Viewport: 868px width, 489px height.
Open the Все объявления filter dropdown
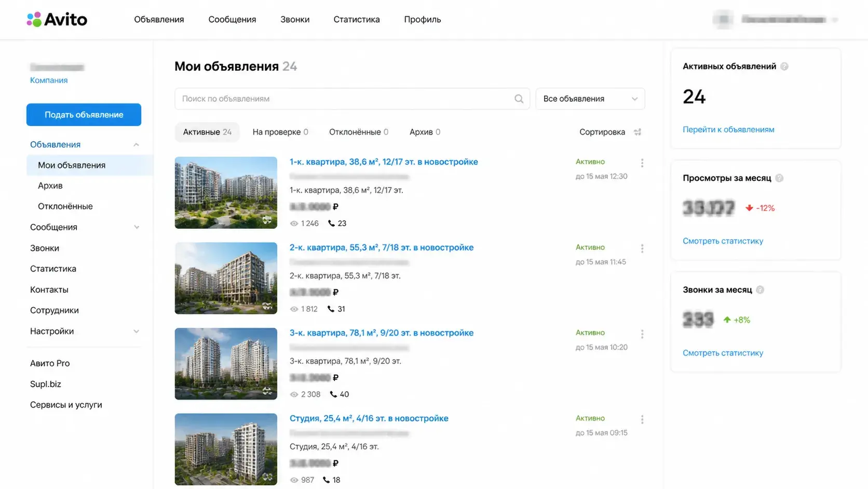(x=590, y=99)
